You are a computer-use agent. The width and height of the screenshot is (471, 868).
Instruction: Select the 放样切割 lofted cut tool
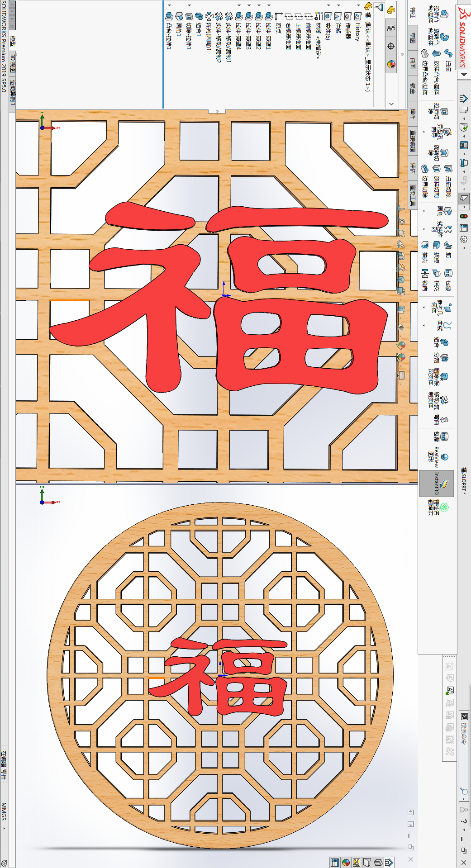tap(436, 181)
